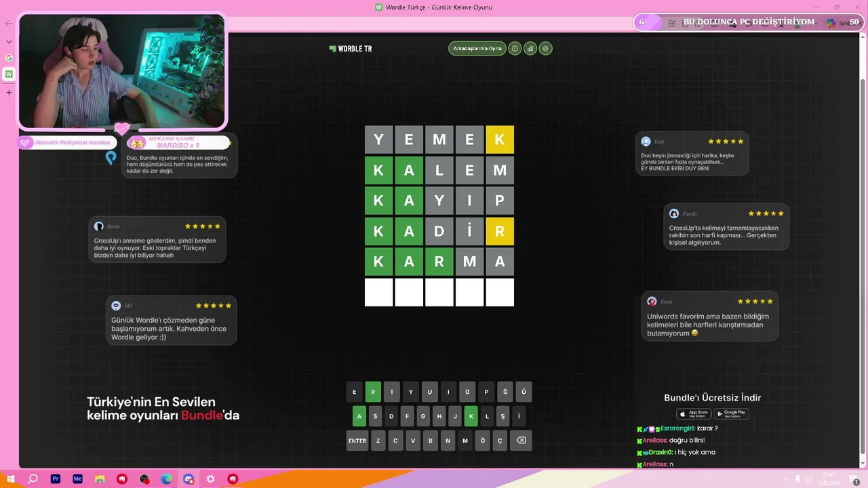Click the backspace key on the keyboard
Screen dimensions: 868x488
click(x=521, y=441)
